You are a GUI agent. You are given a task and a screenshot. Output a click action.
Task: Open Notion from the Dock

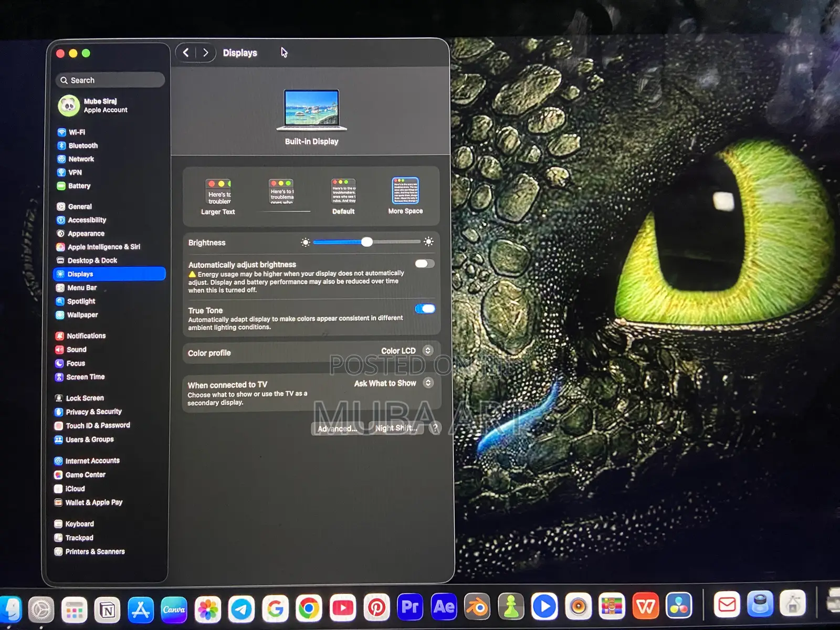[108, 610]
